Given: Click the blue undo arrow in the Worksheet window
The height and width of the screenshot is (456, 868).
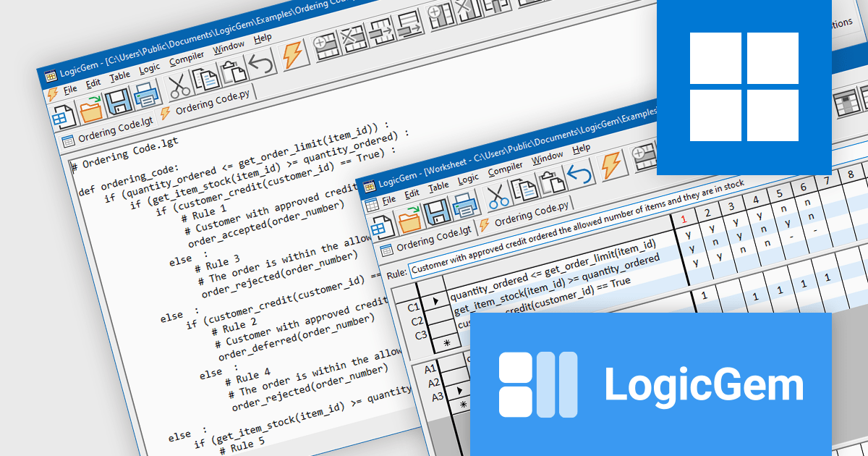Looking at the screenshot, I should pos(578,174).
